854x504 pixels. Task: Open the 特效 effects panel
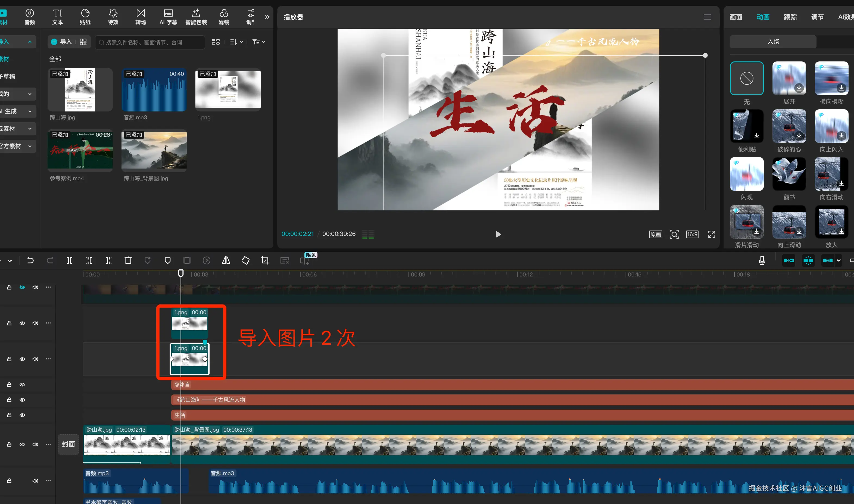click(113, 17)
